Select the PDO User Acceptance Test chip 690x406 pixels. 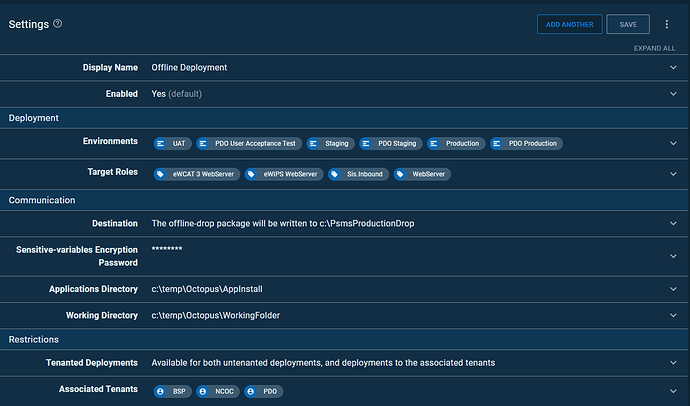pos(248,143)
